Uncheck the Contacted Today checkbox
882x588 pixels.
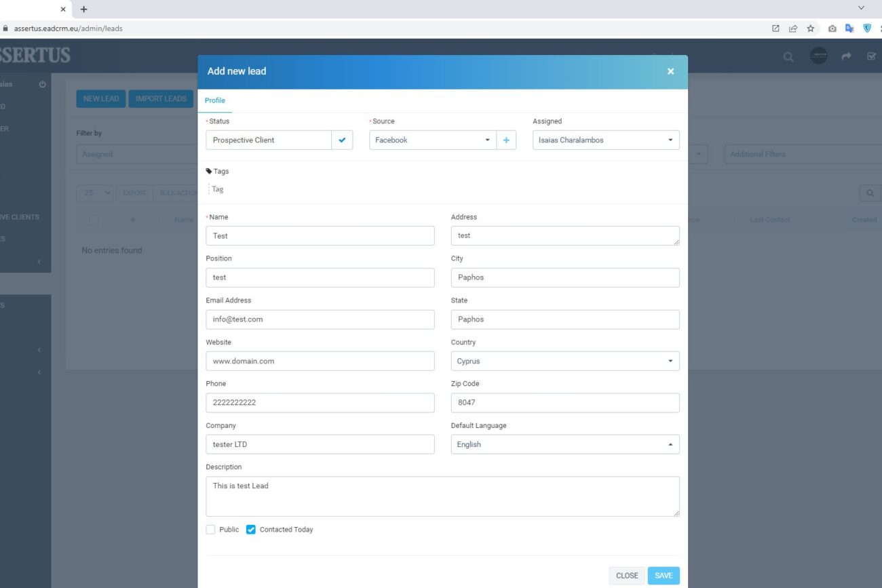(x=251, y=530)
